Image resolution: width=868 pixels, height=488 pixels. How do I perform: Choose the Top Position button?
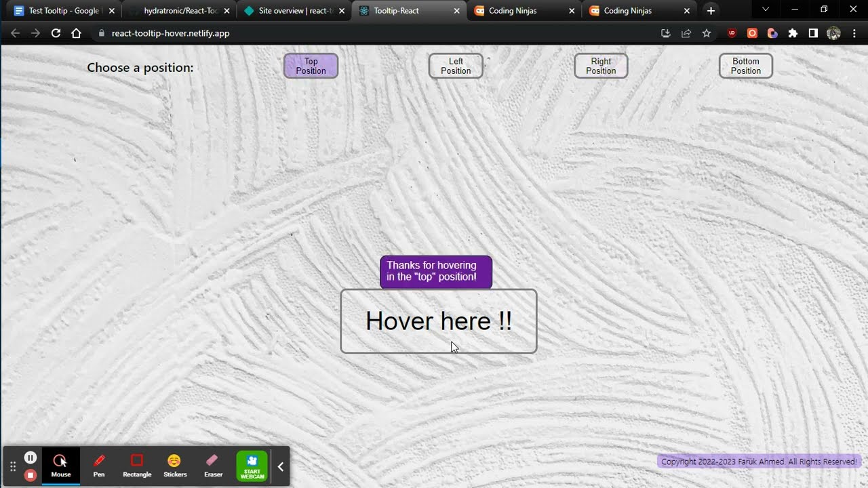[x=311, y=66]
